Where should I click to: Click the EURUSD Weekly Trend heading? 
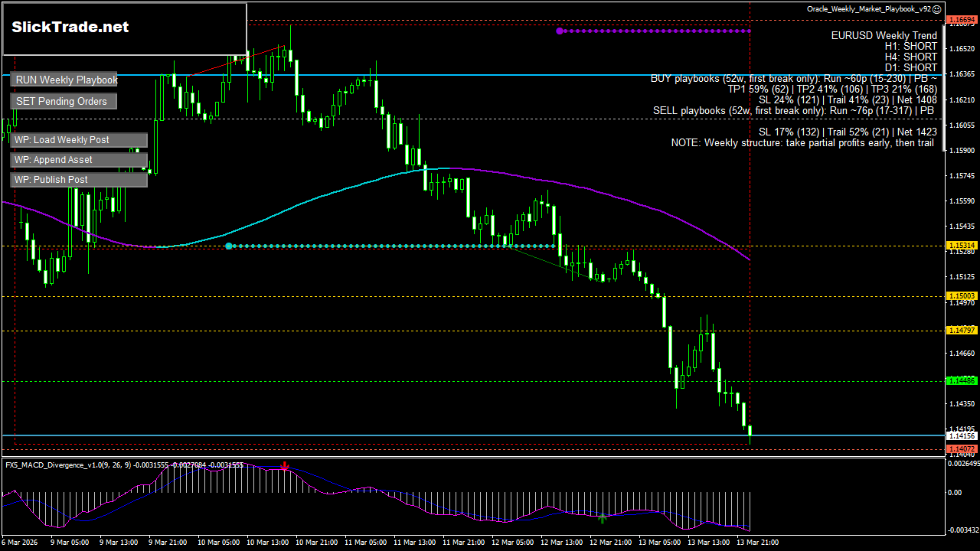[884, 35]
